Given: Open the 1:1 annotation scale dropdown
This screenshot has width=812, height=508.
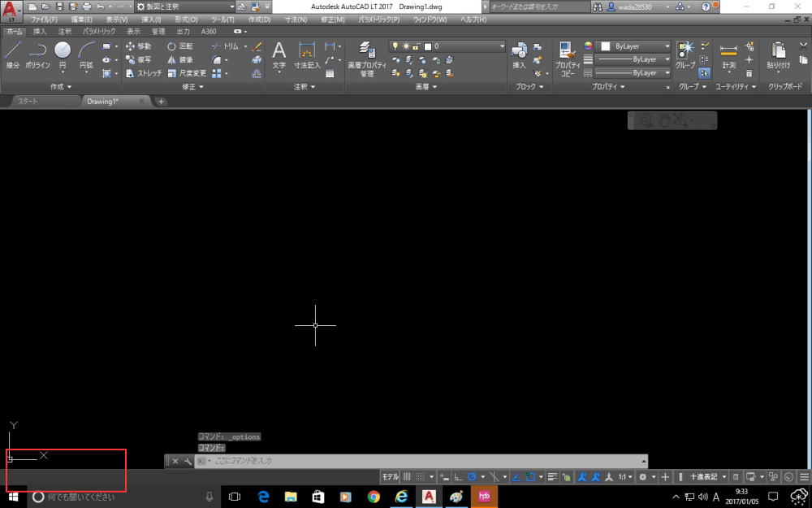Looking at the screenshot, I should tap(625, 477).
